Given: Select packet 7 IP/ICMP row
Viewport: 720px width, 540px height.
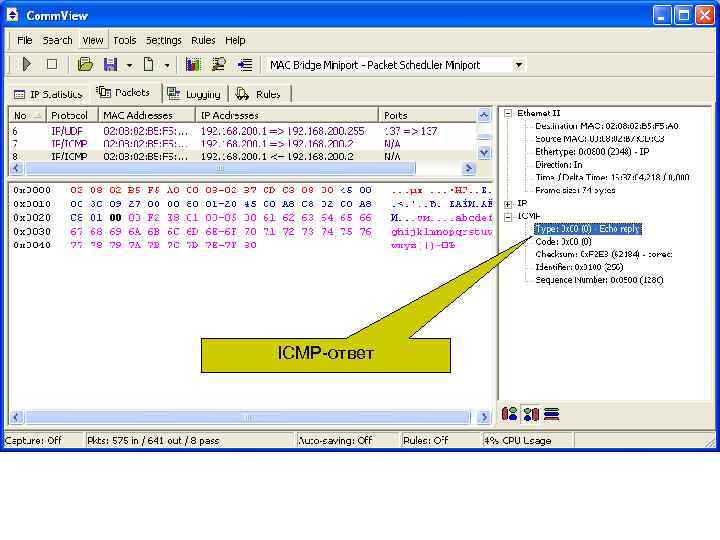Looking at the screenshot, I should [x=242, y=144].
